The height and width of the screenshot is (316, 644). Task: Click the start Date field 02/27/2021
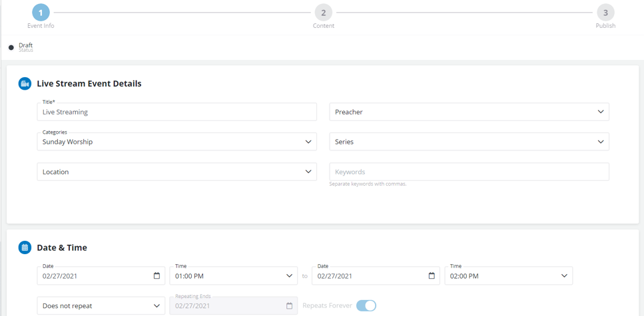pyautogui.click(x=93, y=275)
